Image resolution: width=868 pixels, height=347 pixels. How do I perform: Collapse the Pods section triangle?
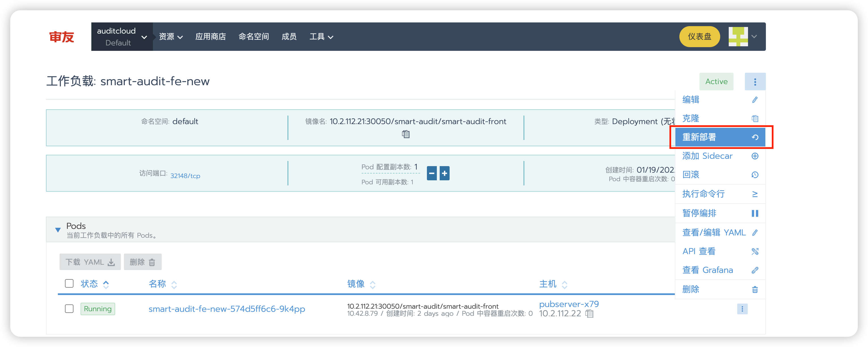(58, 230)
